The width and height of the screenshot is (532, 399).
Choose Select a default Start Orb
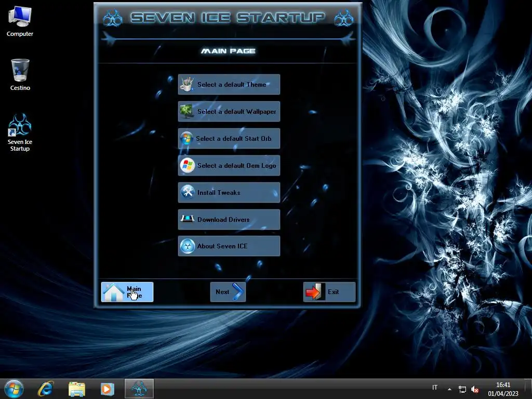(x=229, y=138)
